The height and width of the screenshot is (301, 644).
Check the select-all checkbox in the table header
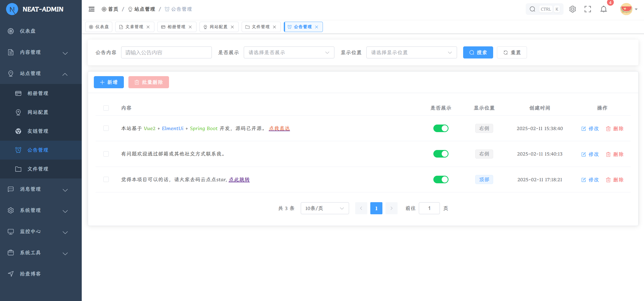[x=106, y=108]
